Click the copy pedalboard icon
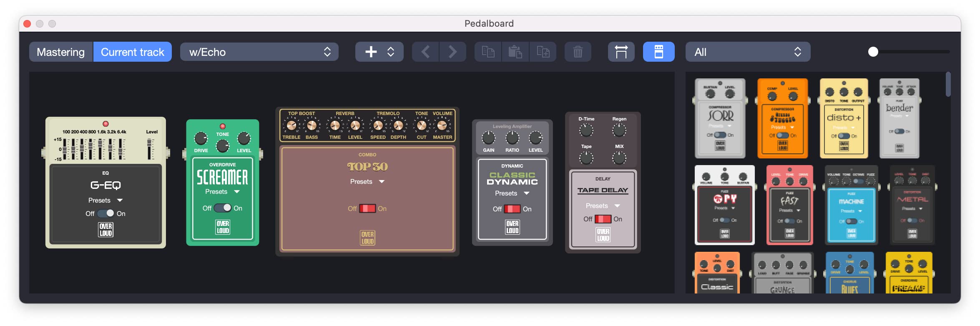The image size is (980, 326). point(488,52)
